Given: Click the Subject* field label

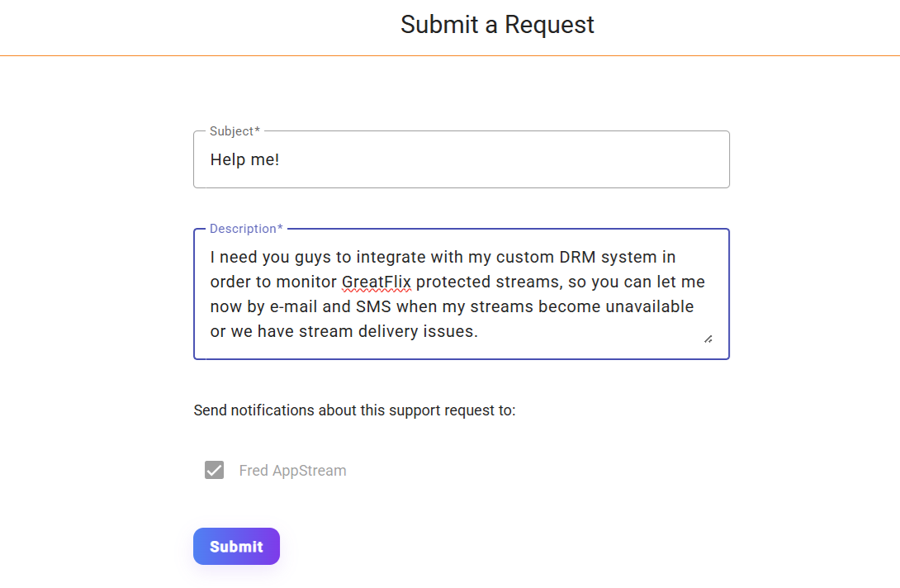Looking at the screenshot, I should [x=234, y=130].
